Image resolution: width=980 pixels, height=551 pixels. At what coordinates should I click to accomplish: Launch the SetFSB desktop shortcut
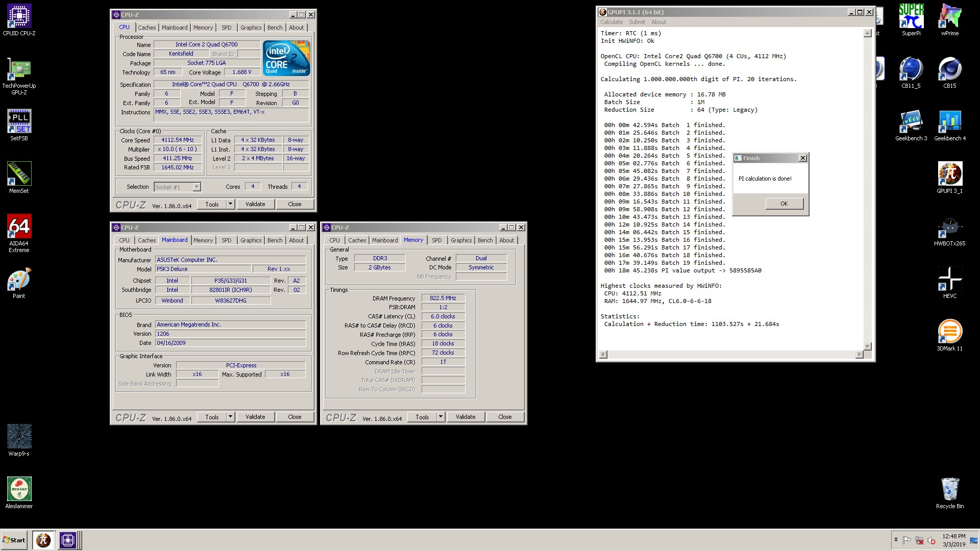click(19, 126)
